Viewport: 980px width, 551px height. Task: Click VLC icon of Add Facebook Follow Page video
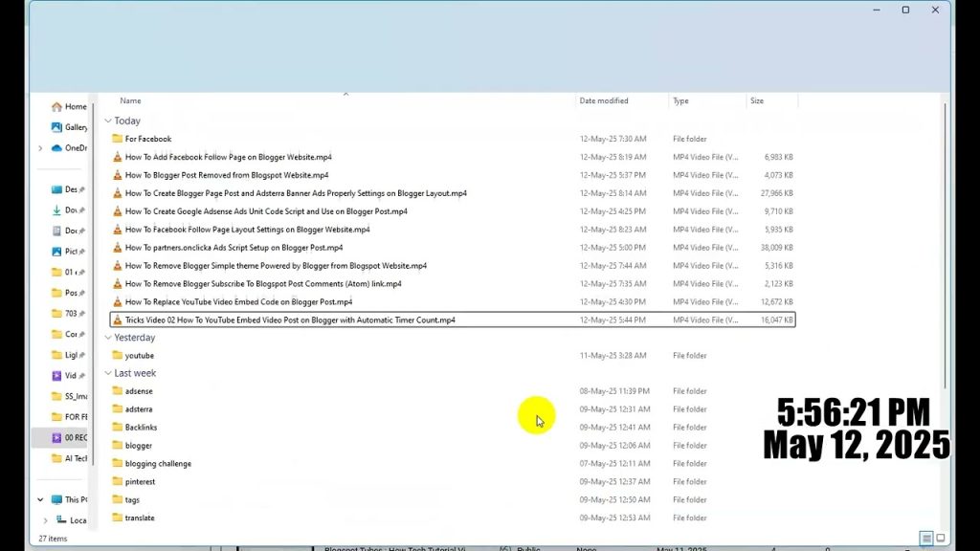[118, 157]
